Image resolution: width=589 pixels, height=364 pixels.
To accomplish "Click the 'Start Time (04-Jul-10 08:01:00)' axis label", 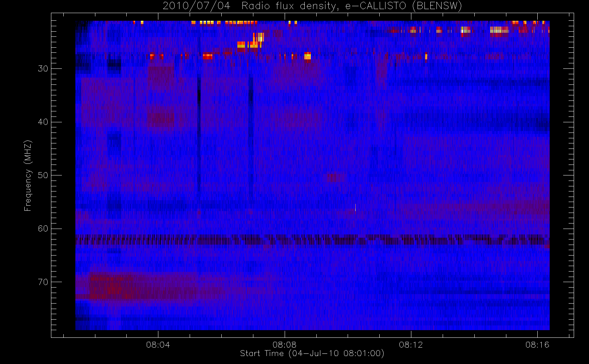I will pos(312,353).
